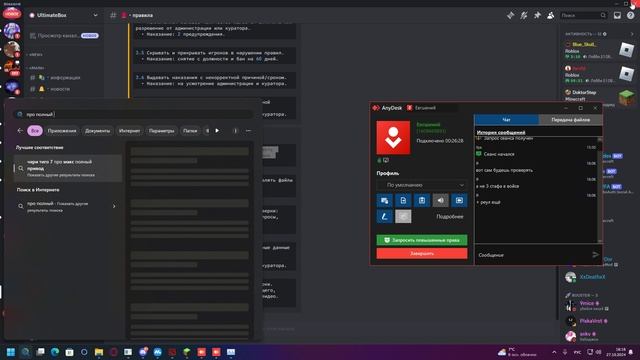Click the 'НОВОЕ' red badge icon above the server list
The image size is (640, 360).
[x=12, y=14]
